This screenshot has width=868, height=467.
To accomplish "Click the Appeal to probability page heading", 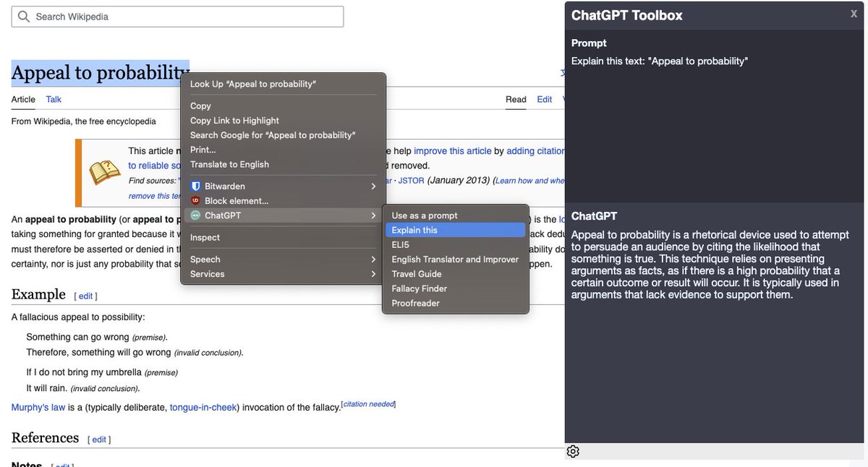I will click(101, 73).
